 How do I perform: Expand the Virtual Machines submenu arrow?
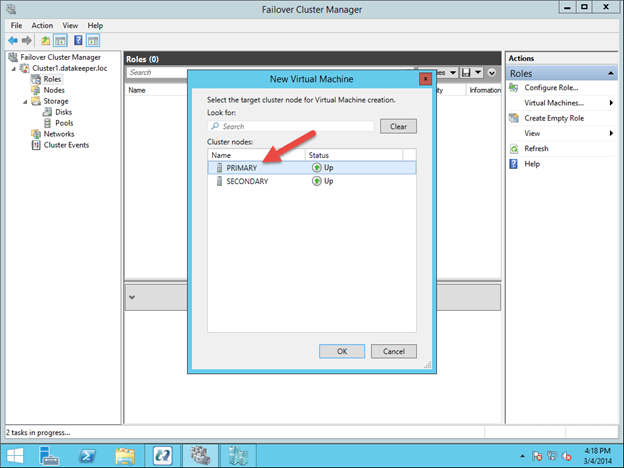point(610,103)
